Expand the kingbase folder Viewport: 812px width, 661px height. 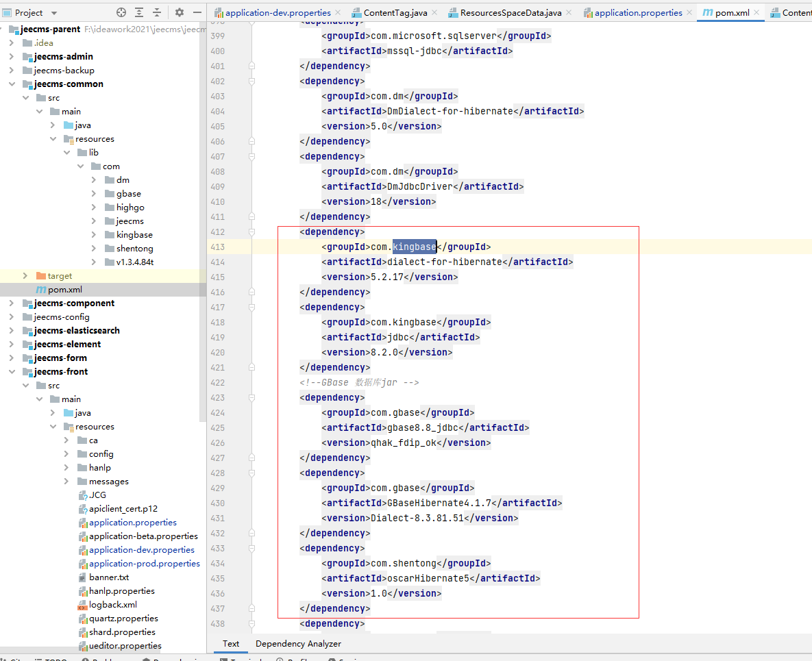click(x=94, y=235)
